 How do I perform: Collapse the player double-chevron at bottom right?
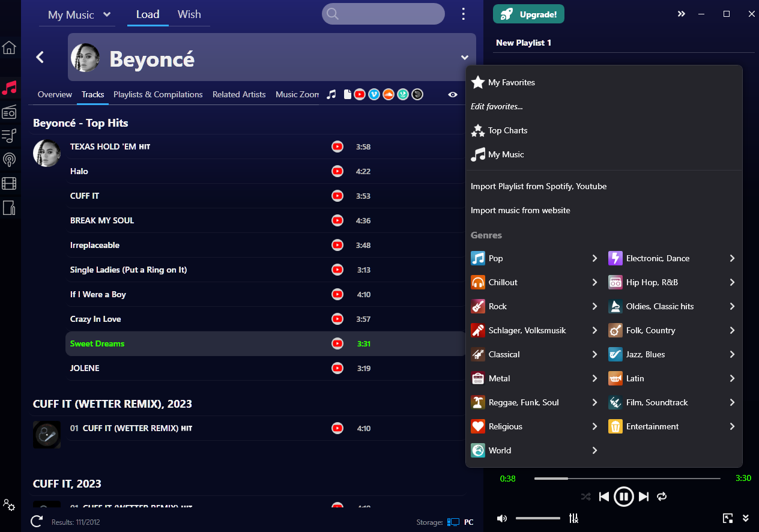pos(746,518)
